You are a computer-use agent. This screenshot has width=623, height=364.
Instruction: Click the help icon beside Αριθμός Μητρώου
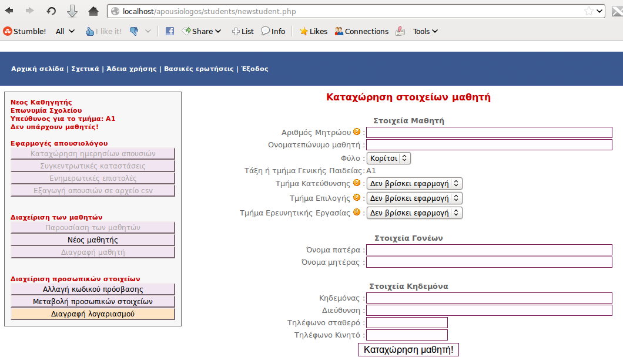pos(357,132)
